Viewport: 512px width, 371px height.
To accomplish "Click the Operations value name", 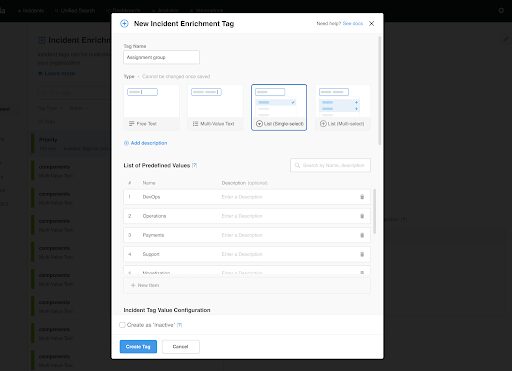I will (154, 216).
